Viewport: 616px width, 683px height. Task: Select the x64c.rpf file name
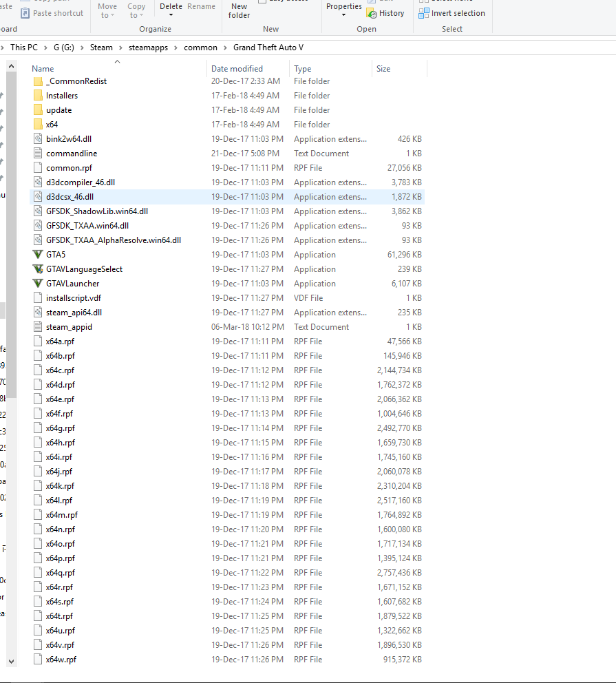click(x=60, y=370)
